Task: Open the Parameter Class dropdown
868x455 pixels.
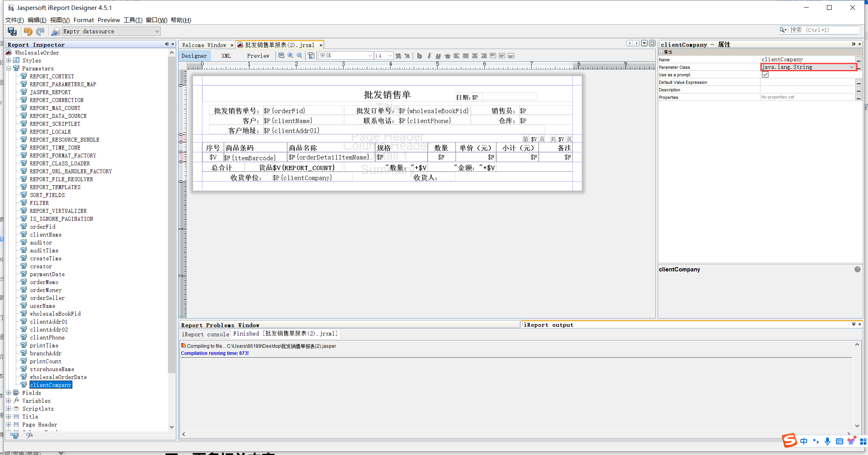Action: point(851,67)
